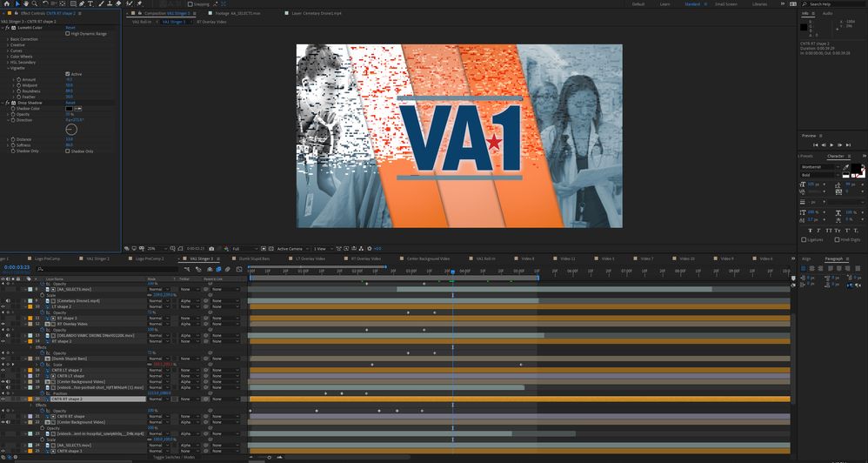Jump to last frame in Preview panel
The height and width of the screenshot is (463, 868).
tap(848, 145)
